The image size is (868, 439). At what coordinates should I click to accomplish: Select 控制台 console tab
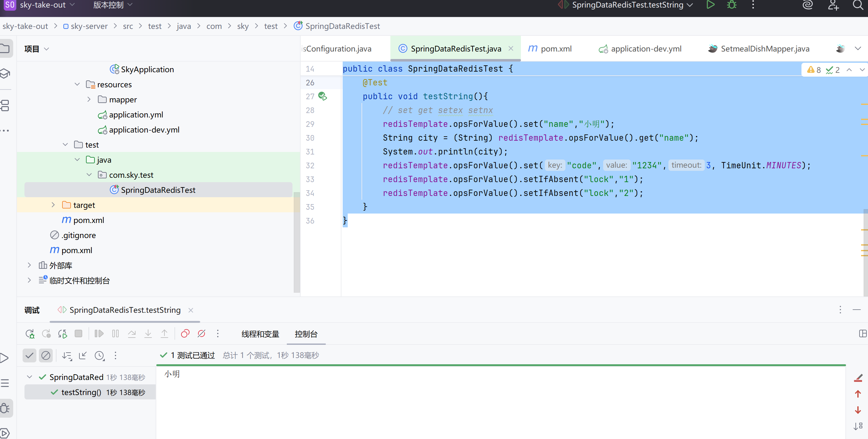306,334
